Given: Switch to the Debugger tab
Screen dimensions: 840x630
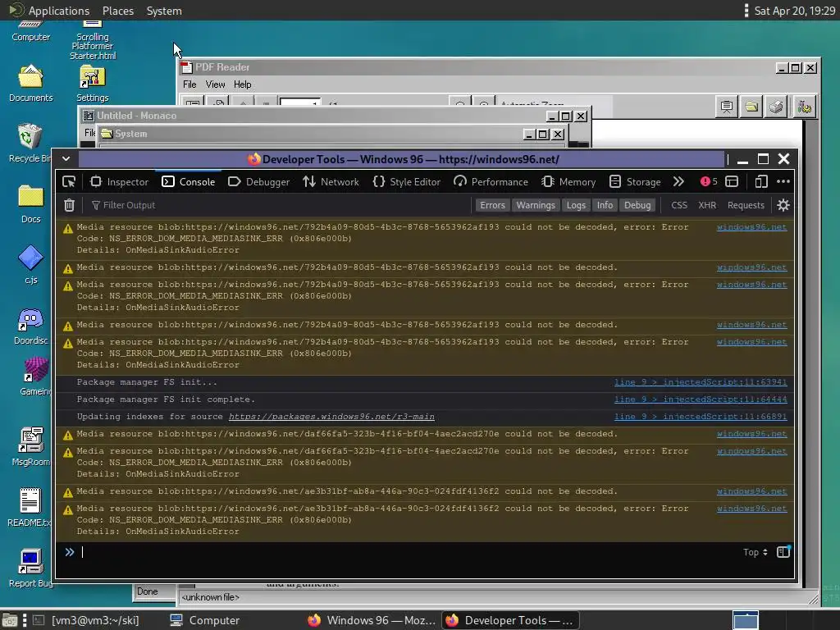Looking at the screenshot, I should click(x=258, y=181).
